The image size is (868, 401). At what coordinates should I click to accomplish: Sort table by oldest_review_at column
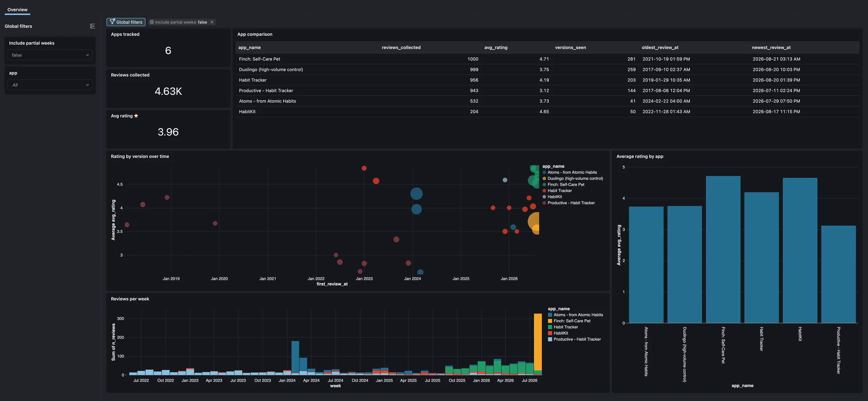pyautogui.click(x=660, y=47)
